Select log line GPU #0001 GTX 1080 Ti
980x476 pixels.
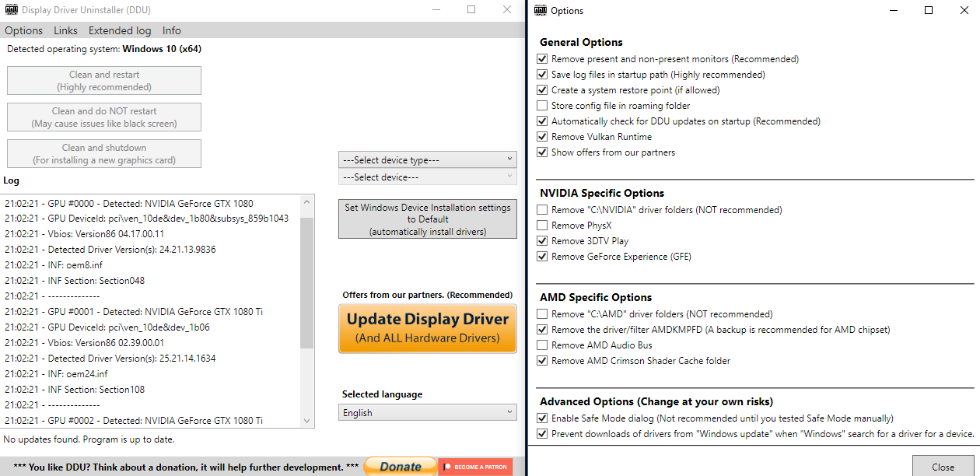tap(134, 312)
